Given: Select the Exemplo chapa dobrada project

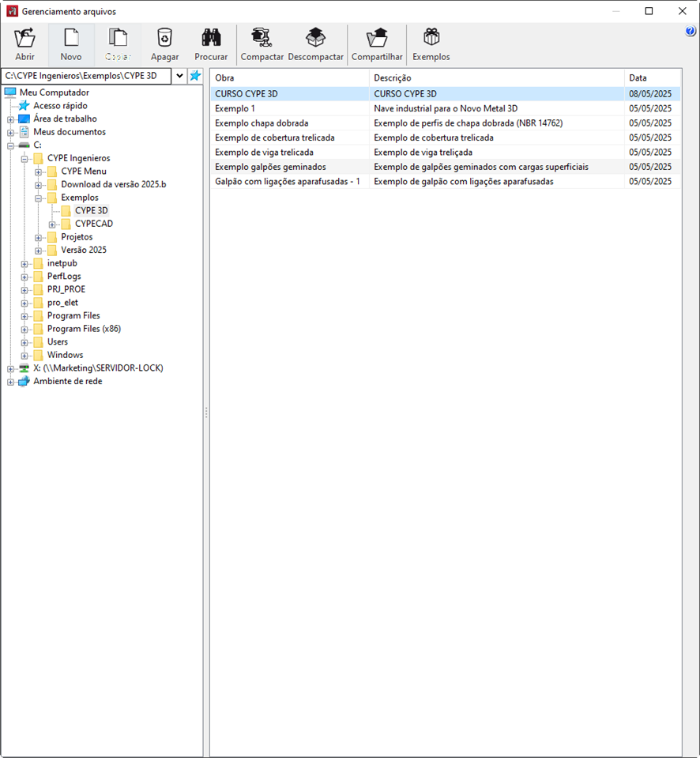Looking at the screenshot, I should (x=262, y=123).
